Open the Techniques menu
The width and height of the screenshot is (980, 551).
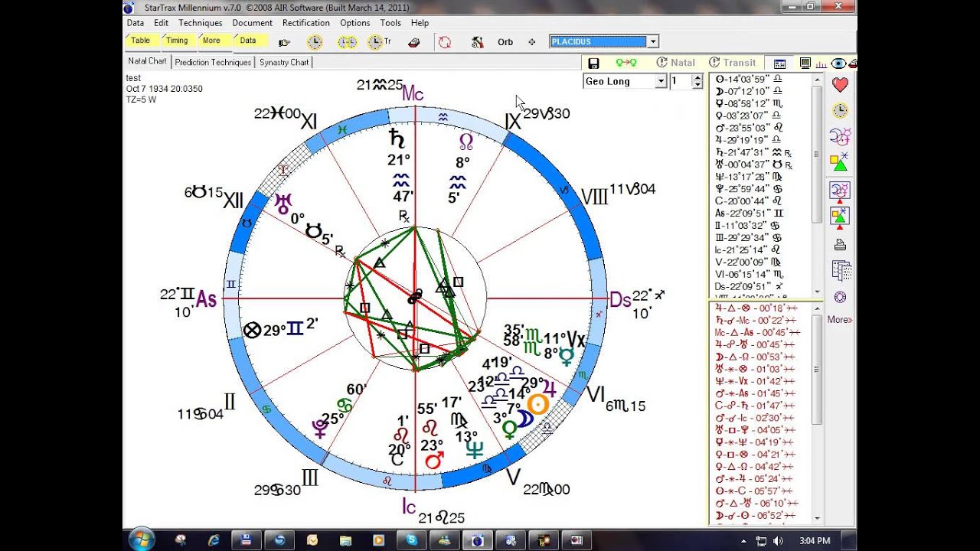[200, 23]
